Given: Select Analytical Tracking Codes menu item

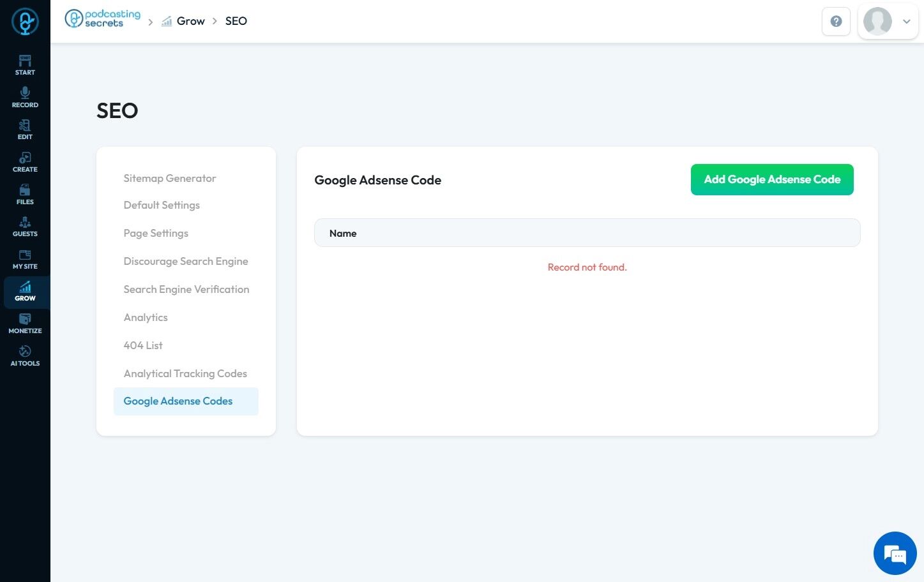Looking at the screenshot, I should coord(185,373).
